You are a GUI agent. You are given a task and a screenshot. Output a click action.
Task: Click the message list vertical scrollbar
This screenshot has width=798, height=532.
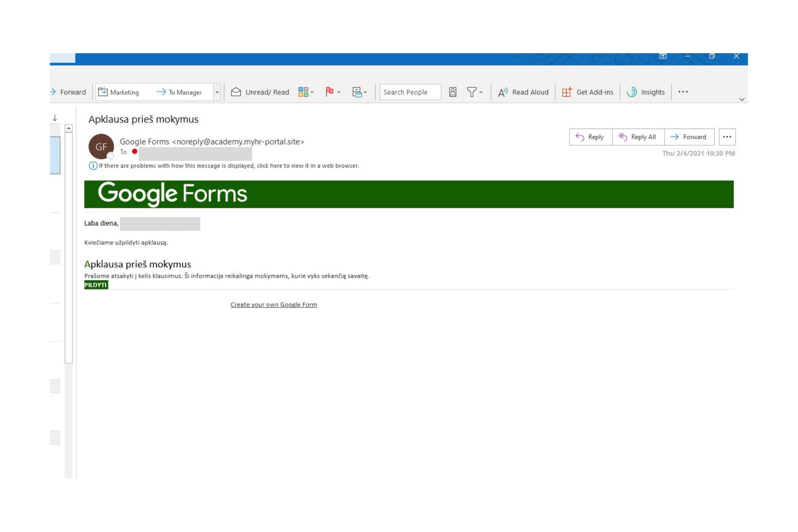(69, 247)
